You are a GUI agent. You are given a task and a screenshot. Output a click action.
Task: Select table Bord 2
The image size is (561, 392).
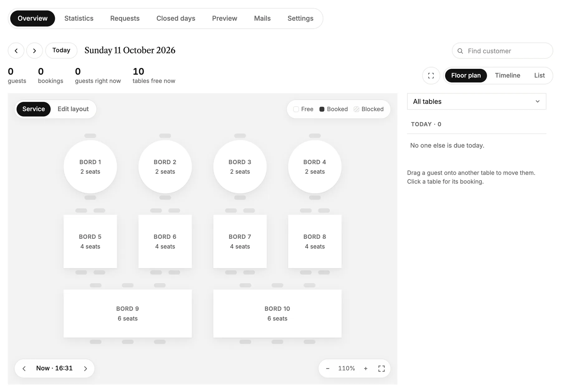click(165, 167)
